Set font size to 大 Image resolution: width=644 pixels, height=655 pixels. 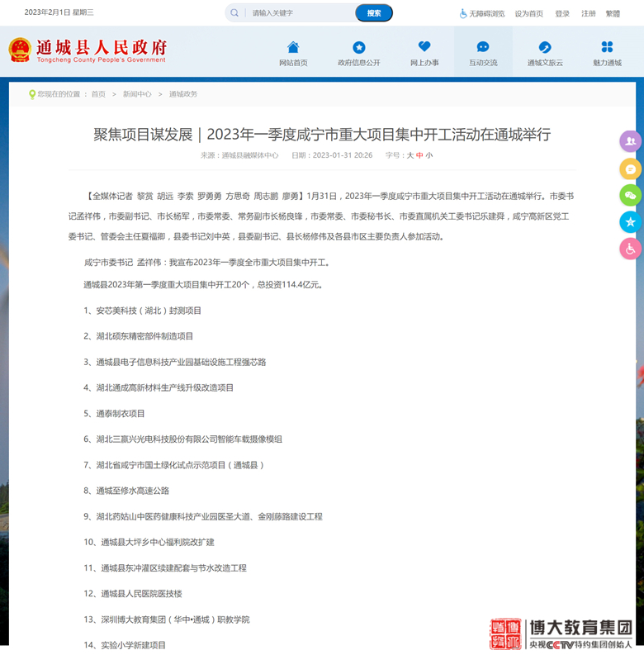(x=410, y=155)
